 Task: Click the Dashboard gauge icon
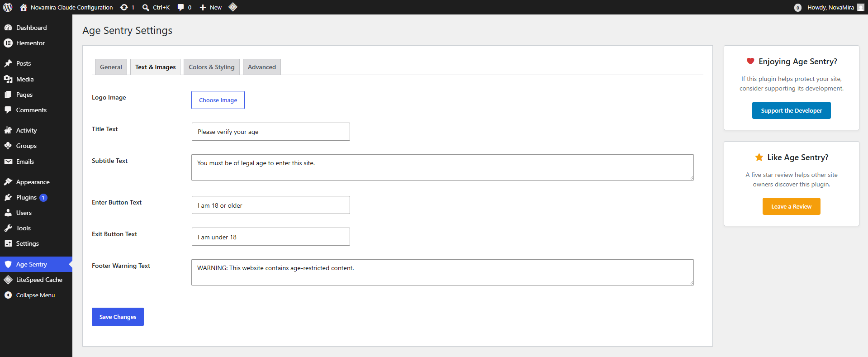tap(8, 28)
